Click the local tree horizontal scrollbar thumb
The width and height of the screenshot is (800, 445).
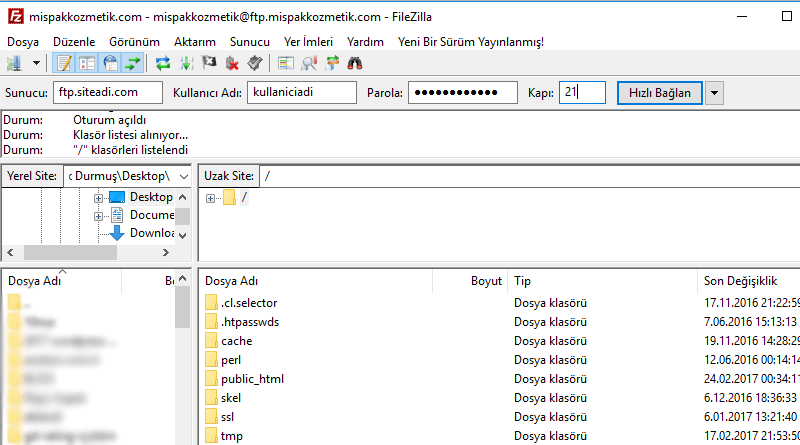pyautogui.click(x=70, y=252)
